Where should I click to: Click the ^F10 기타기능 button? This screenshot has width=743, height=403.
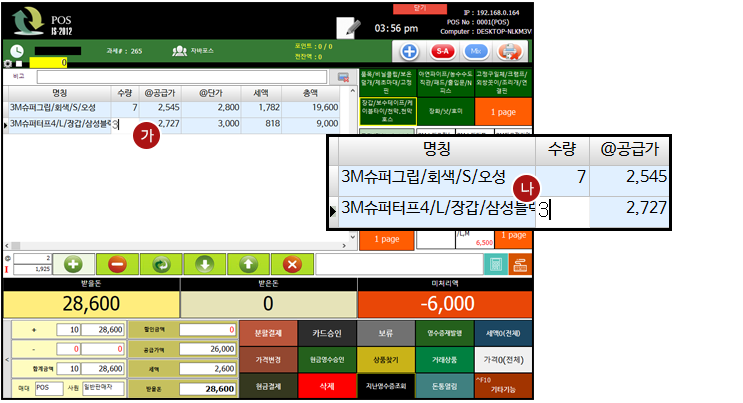[x=503, y=386]
